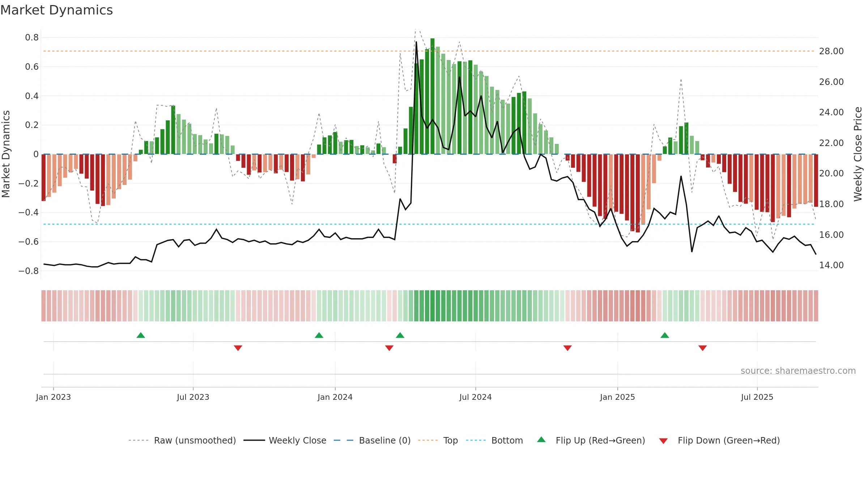This screenshot has height=488, width=868.
Task: Click the 14.00 price axis label
Action: click(x=831, y=265)
